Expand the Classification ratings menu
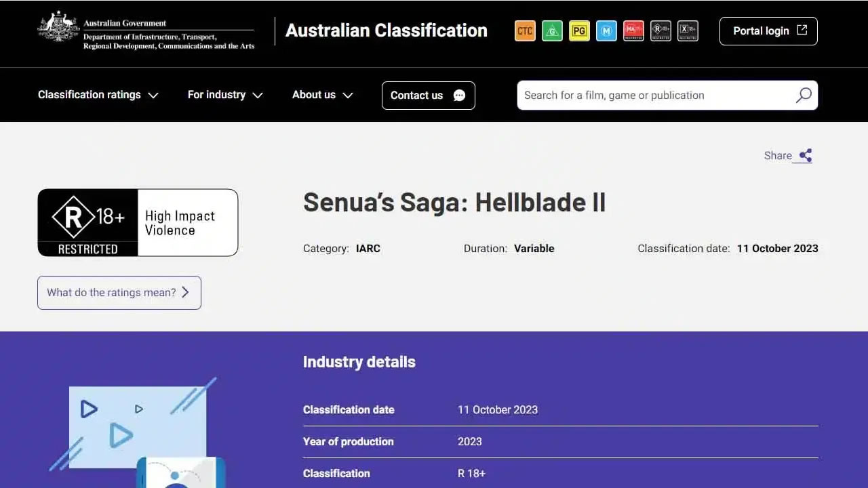868x488 pixels. tap(98, 95)
